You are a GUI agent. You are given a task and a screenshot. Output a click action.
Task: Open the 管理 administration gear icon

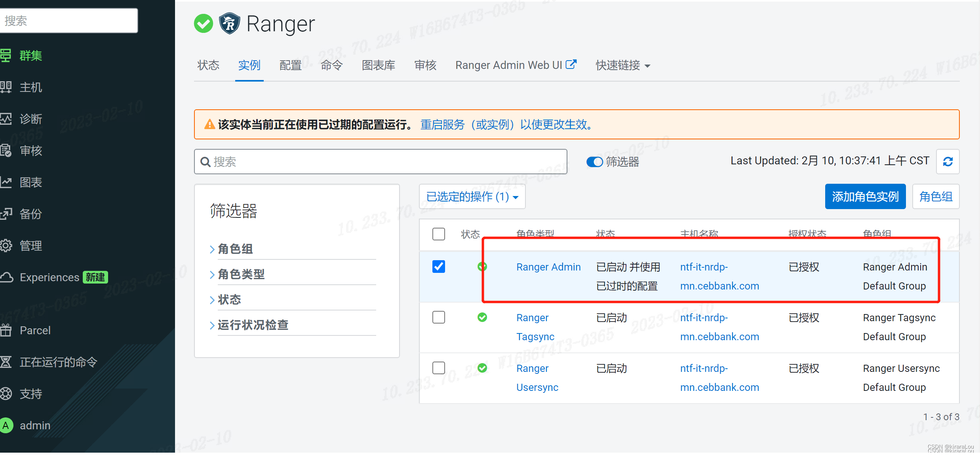click(6, 246)
